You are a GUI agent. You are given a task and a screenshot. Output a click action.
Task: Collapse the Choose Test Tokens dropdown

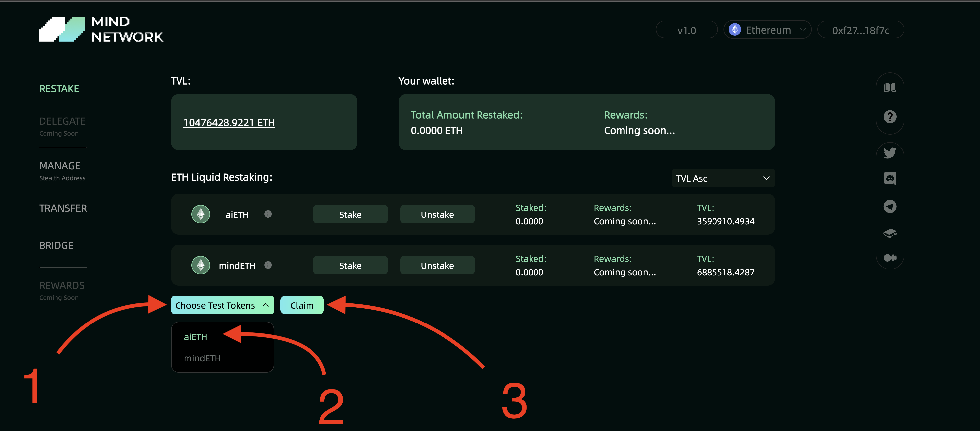coord(222,305)
